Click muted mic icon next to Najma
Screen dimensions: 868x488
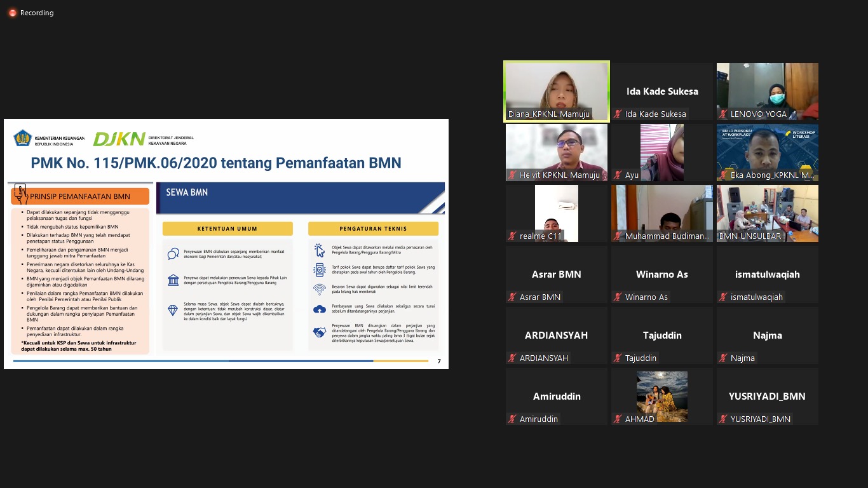click(x=723, y=358)
